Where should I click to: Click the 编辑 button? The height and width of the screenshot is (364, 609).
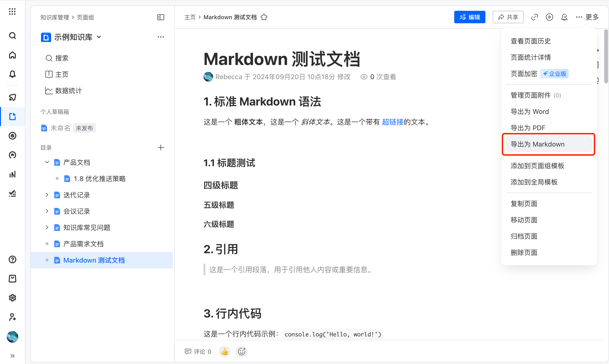(470, 17)
